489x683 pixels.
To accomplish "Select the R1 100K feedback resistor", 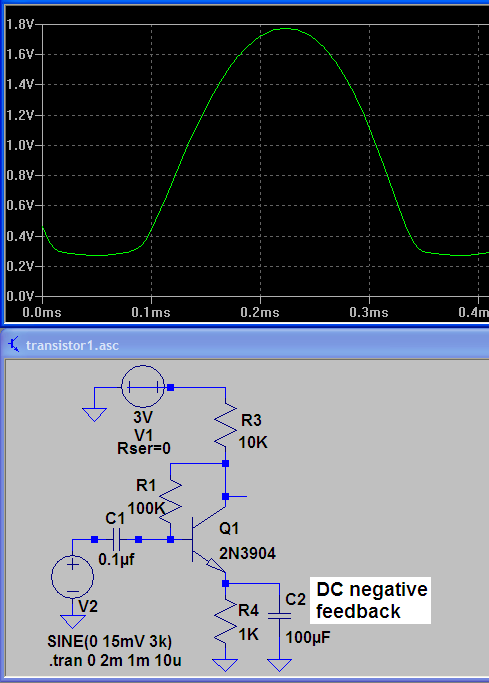I will 171,501.
